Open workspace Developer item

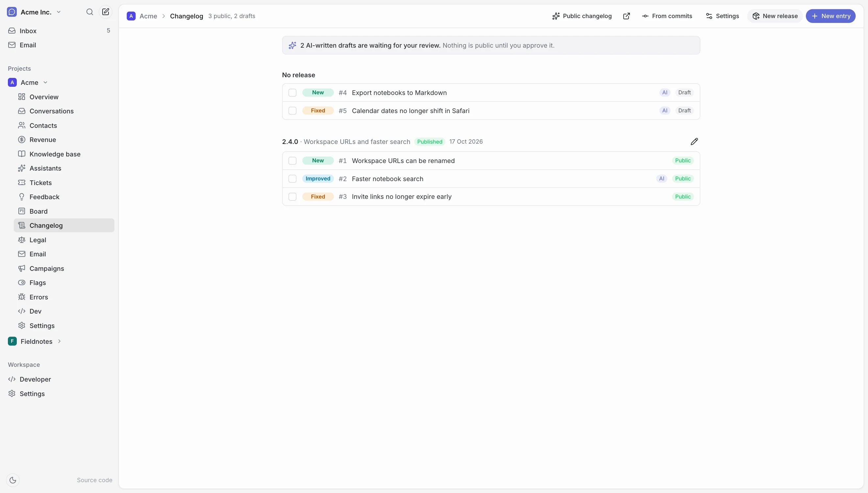coord(59,379)
